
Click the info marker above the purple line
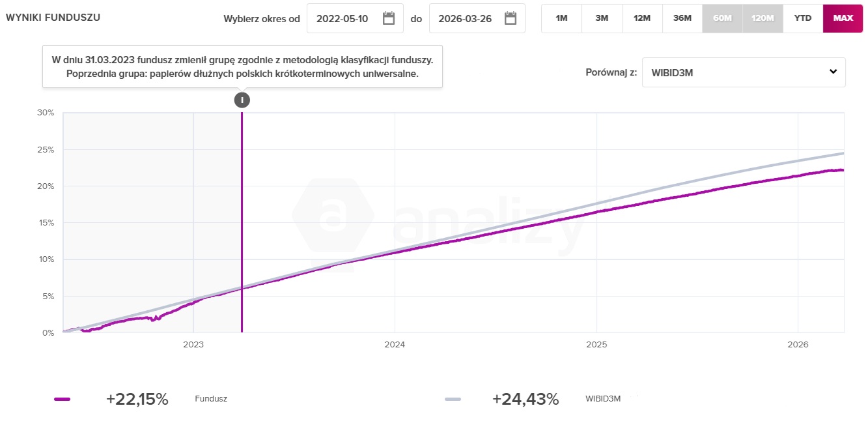click(242, 100)
